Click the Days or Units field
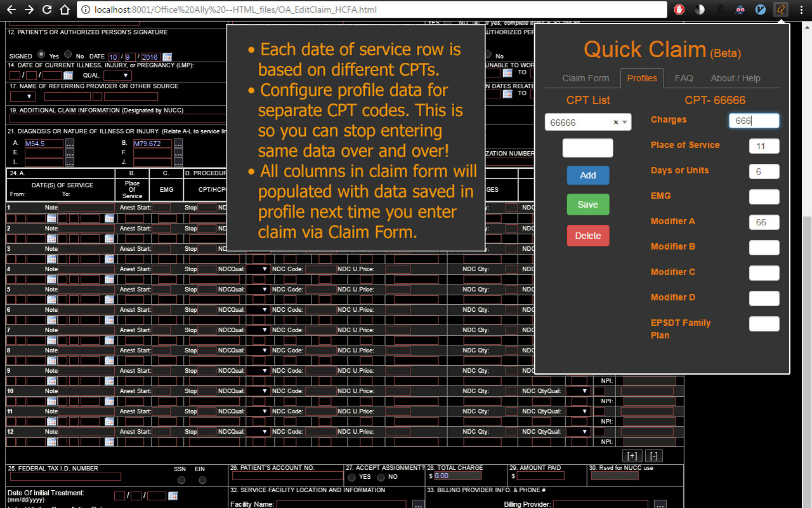This screenshot has height=508, width=812. pos(764,171)
